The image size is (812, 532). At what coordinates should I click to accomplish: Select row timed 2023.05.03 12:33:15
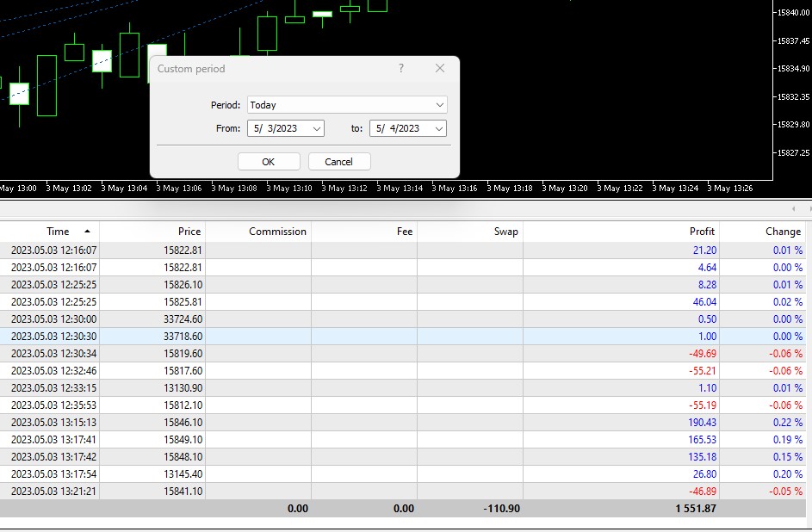(x=403, y=387)
